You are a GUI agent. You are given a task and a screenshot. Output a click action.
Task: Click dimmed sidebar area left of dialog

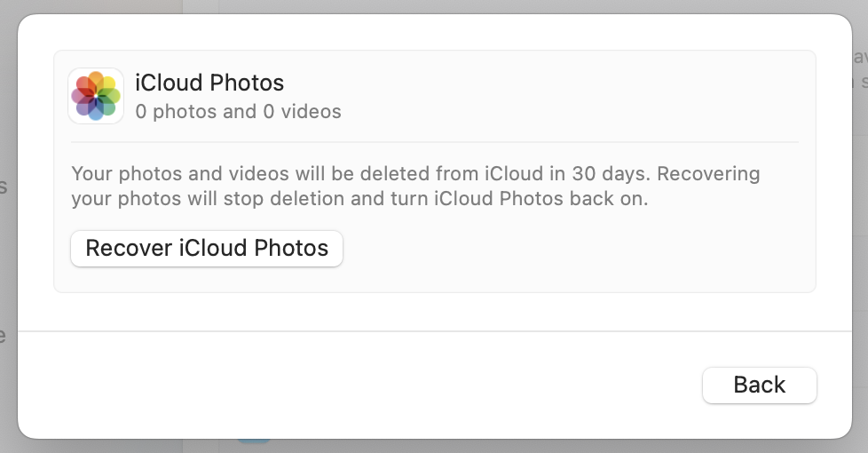pyautogui.click(x=8, y=250)
